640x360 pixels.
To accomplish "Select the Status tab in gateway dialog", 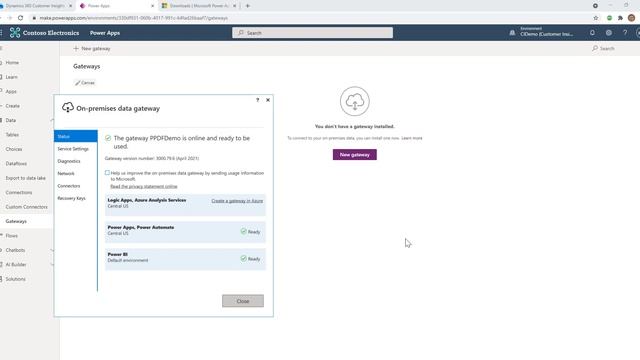I will (76, 136).
